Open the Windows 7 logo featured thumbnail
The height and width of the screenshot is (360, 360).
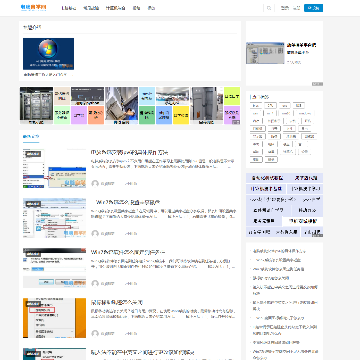pyautogui.click(x=48, y=54)
